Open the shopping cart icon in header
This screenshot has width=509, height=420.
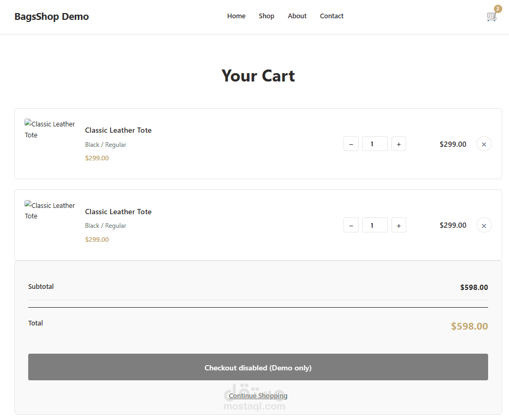491,17
